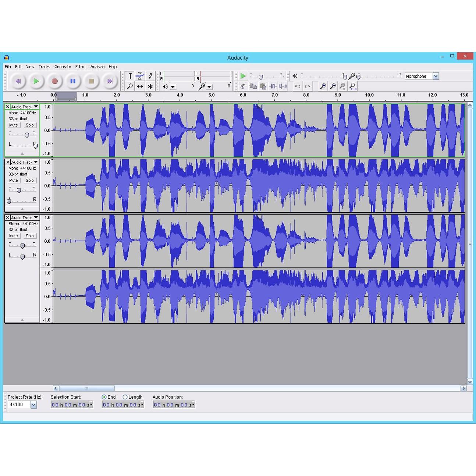Activate the Multi-Tool asterisk icon
The height and width of the screenshot is (476, 476).
(x=150, y=86)
